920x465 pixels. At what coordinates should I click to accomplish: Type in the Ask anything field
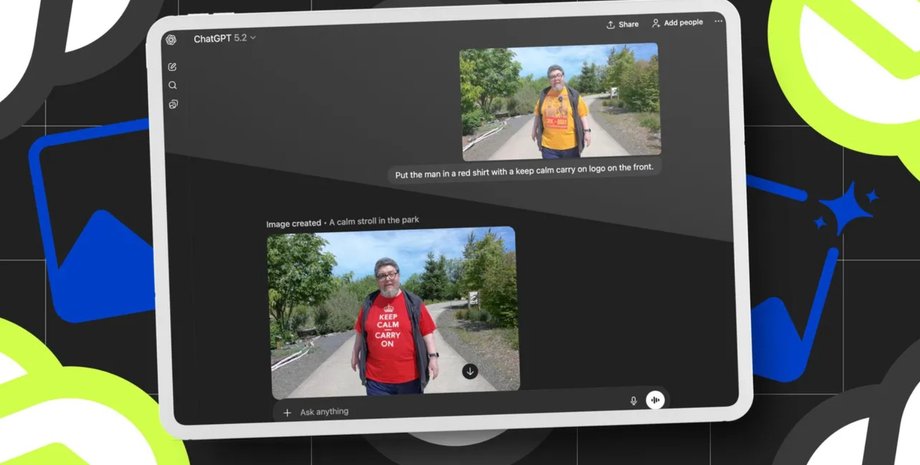point(450,411)
